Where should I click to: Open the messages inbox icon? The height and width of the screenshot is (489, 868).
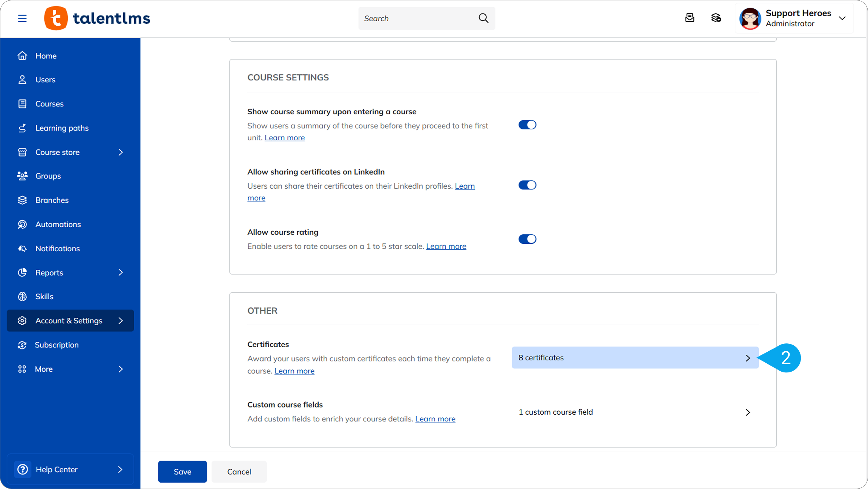(x=690, y=18)
